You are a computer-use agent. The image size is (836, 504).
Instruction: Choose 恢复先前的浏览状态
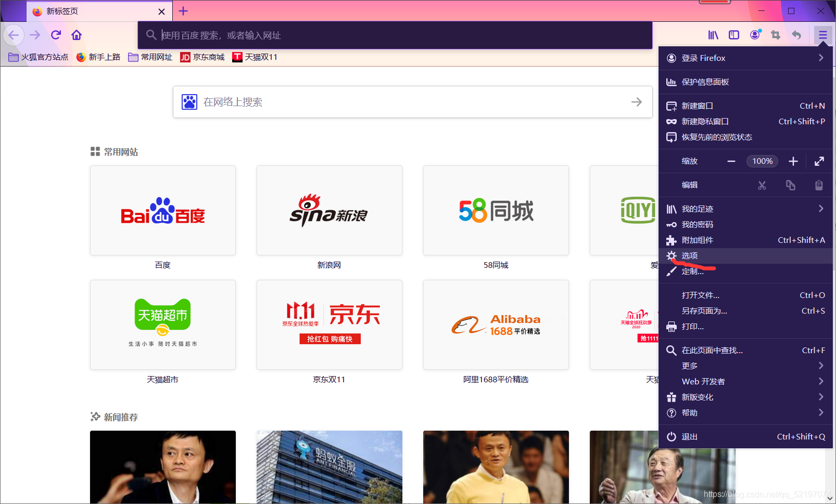click(745, 137)
